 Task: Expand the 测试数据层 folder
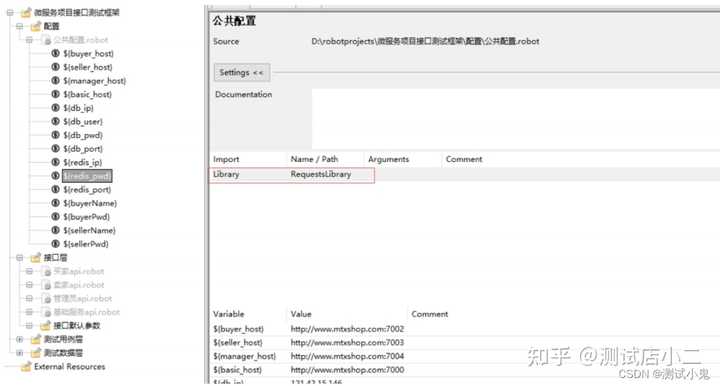pos(20,353)
